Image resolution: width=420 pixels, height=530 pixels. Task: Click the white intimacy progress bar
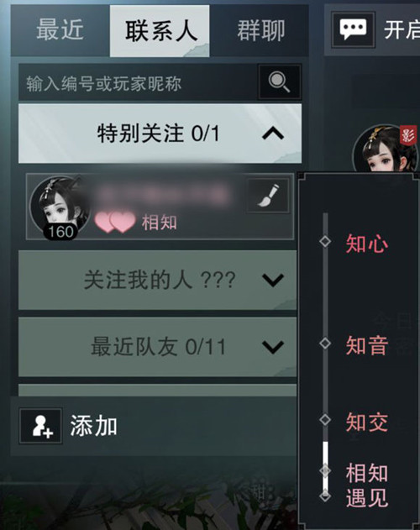[325, 468]
